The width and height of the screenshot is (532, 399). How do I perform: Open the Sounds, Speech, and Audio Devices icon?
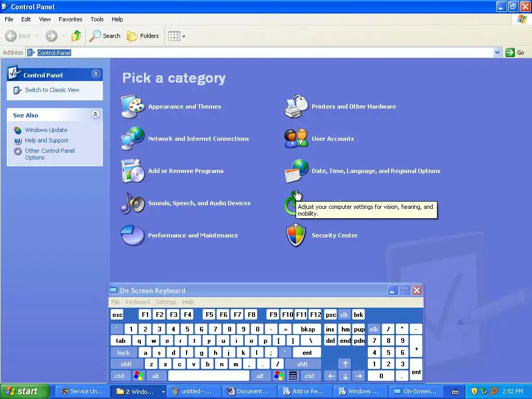(133, 203)
